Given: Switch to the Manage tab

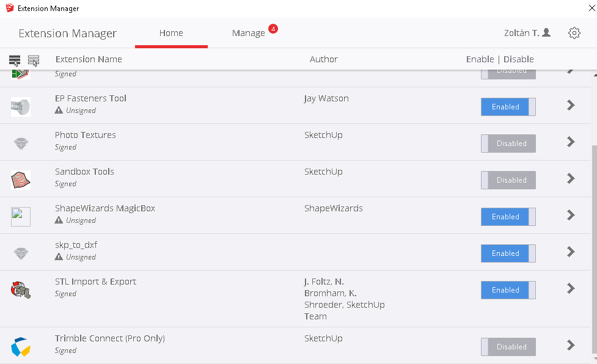Looking at the screenshot, I should click(249, 33).
